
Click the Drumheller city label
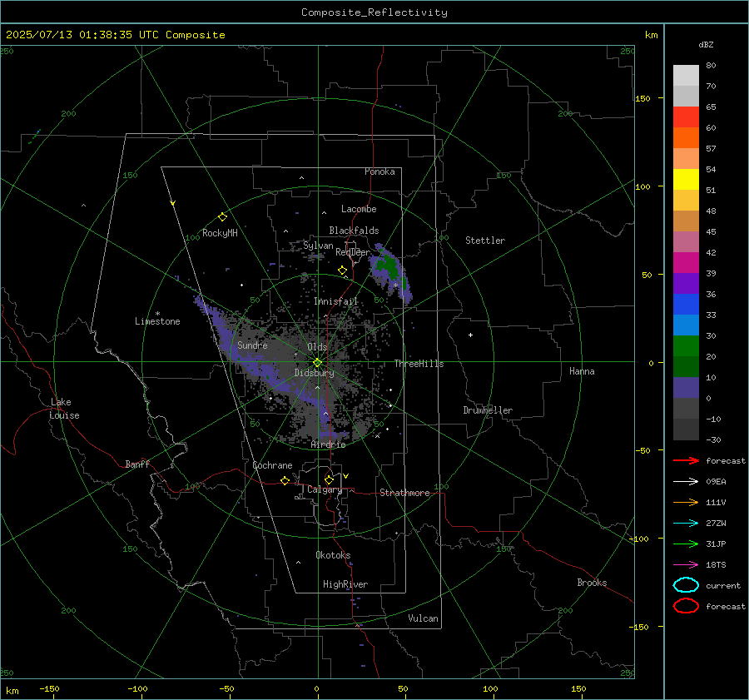pos(488,410)
